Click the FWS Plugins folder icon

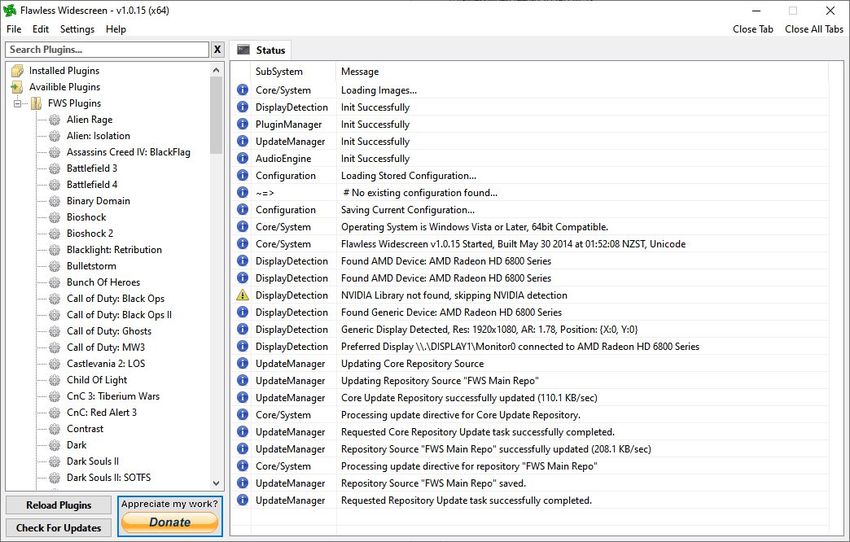point(36,103)
